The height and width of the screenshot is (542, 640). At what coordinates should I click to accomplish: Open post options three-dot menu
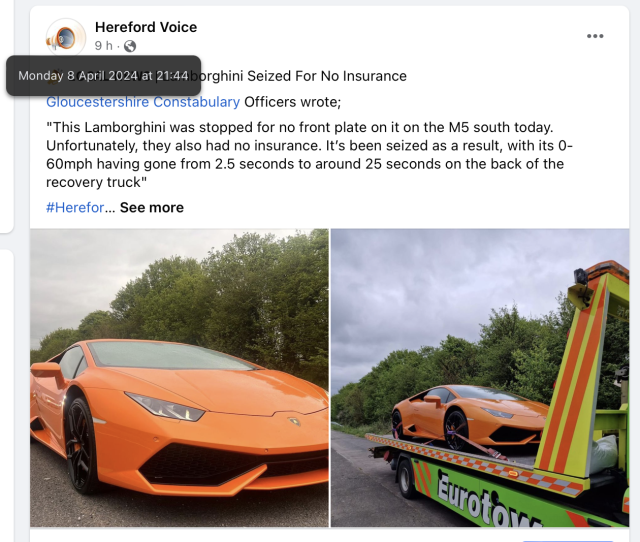pos(595,36)
